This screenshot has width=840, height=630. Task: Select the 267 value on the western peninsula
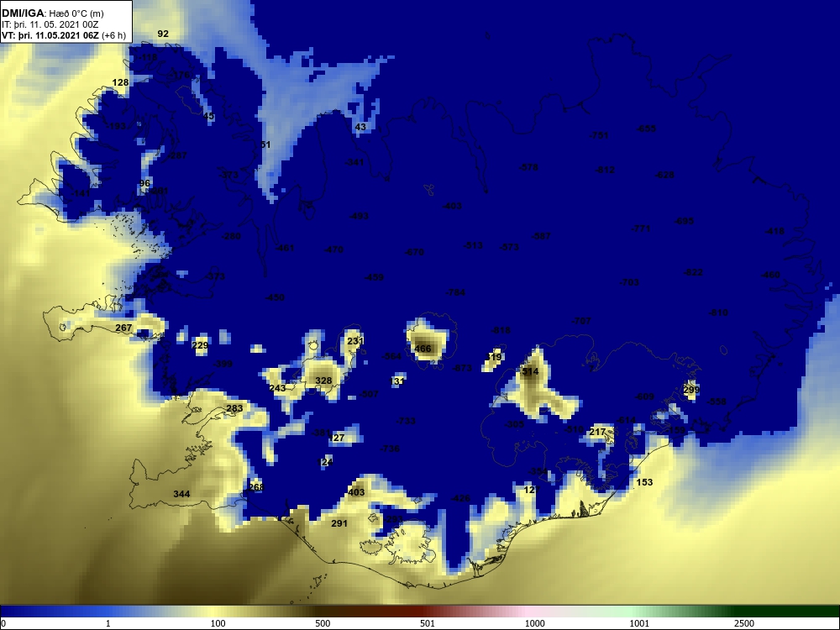[x=123, y=328]
